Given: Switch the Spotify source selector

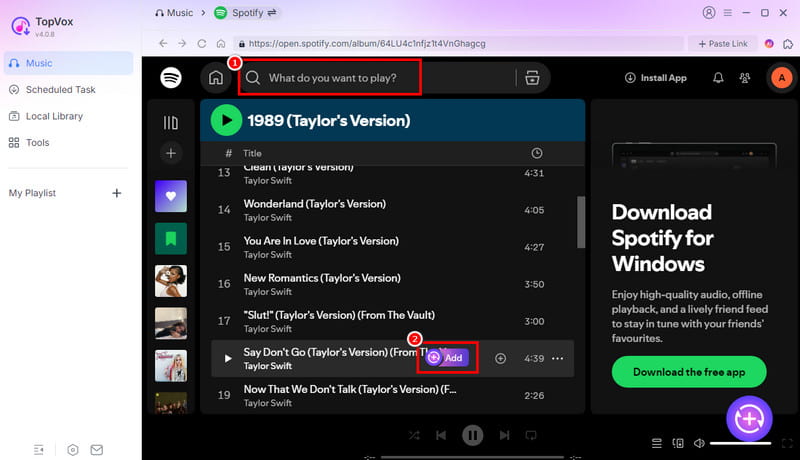Looking at the screenshot, I should pyautogui.click(x=246, y=13).
